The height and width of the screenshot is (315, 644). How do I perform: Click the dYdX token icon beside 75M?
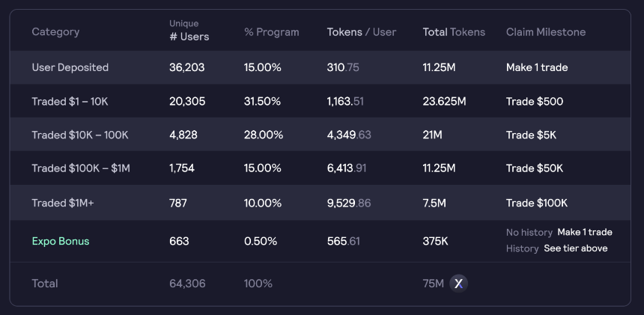tap(458, 284)
